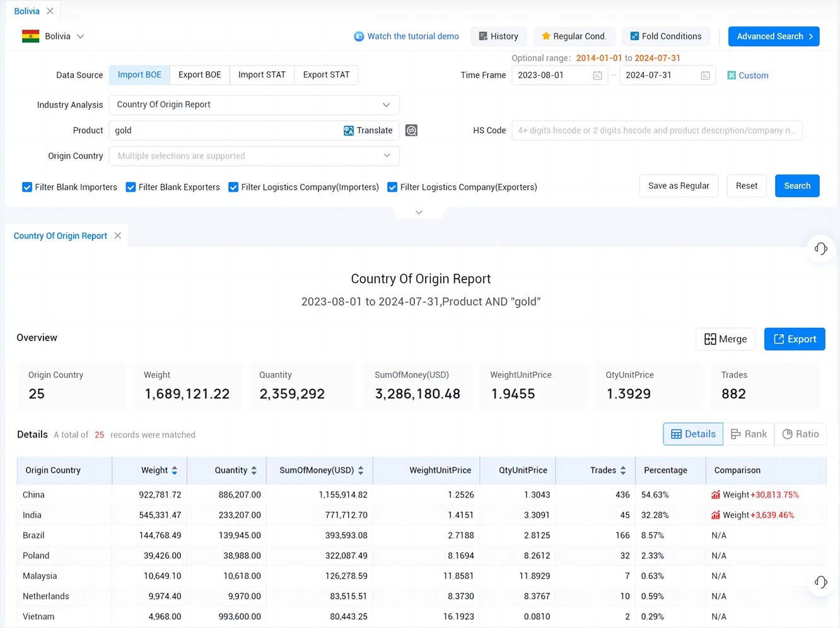Click China's weight comparison chart icon
Image resolution: width=840 pixels, height=628 pixels.
click(x=716, y=495)
